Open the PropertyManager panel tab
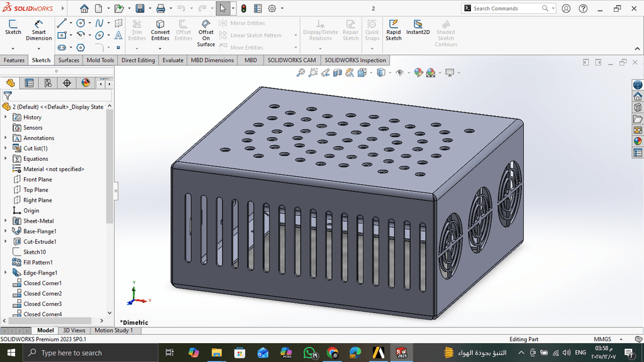 [29, 83]
